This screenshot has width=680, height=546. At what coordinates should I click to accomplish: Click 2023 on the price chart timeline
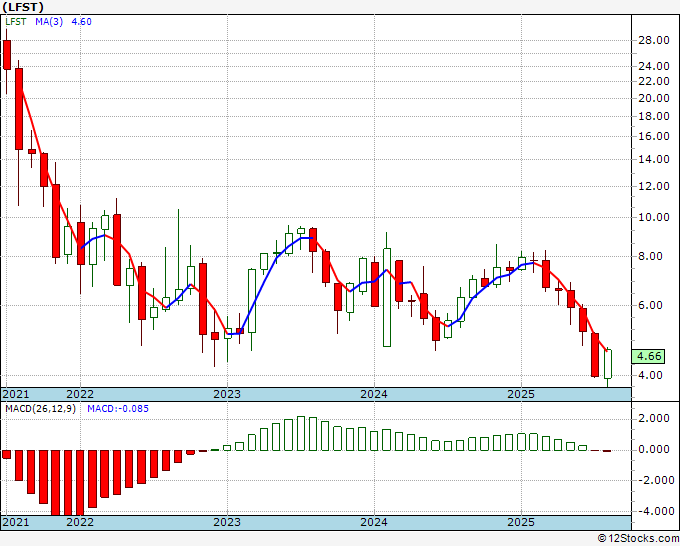pyautogui.click(x=227, y=394)
